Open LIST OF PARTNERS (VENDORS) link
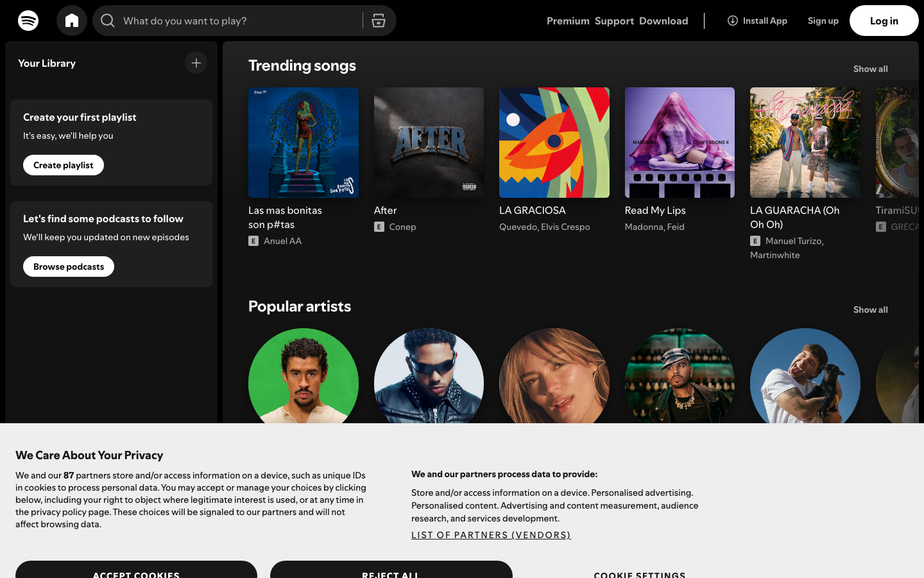 click(491, 535)
